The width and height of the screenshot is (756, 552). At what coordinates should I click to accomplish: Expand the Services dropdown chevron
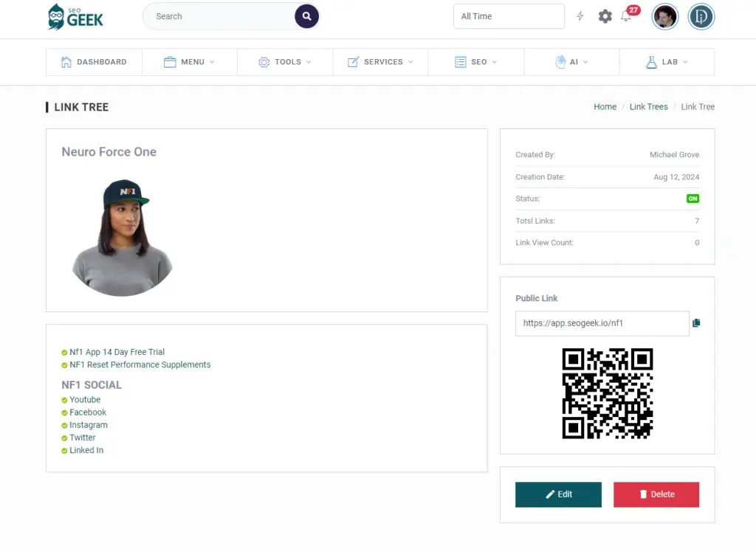coord(410,62)
